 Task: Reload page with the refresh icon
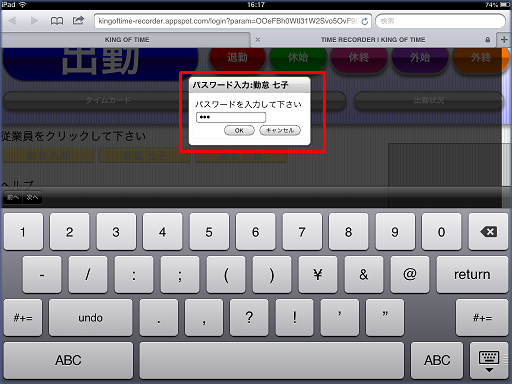tap(365, 21)
